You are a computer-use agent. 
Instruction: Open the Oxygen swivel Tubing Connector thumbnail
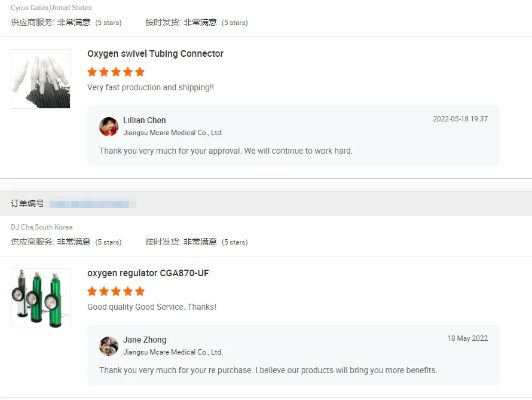(x=41, y=79)
